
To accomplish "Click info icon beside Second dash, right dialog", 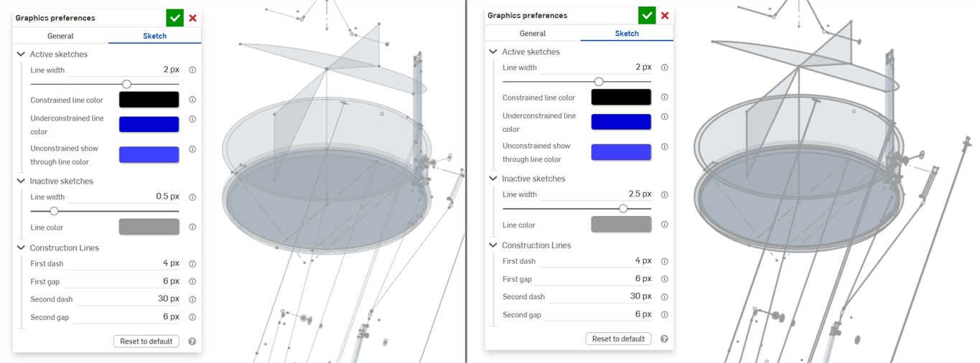I will pyautogui.click(x=665, y=296).
